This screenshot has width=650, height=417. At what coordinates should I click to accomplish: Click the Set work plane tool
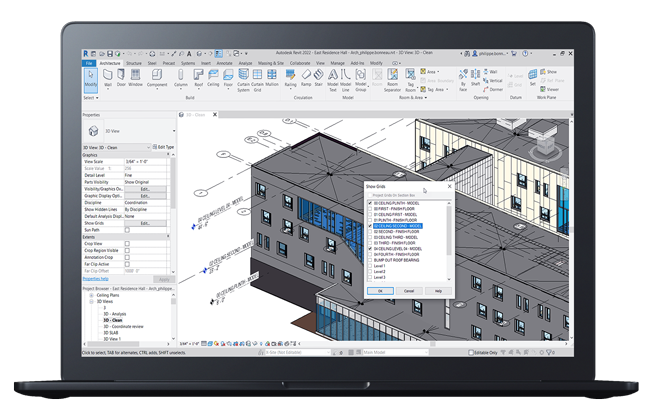pyautogui.click(x=533, y=78)
